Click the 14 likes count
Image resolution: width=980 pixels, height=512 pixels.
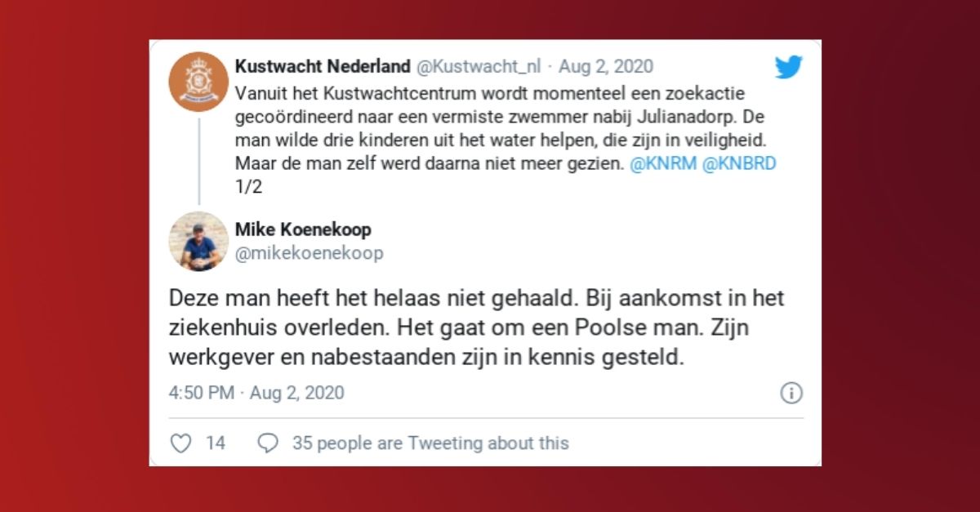[x=216, y=443]
